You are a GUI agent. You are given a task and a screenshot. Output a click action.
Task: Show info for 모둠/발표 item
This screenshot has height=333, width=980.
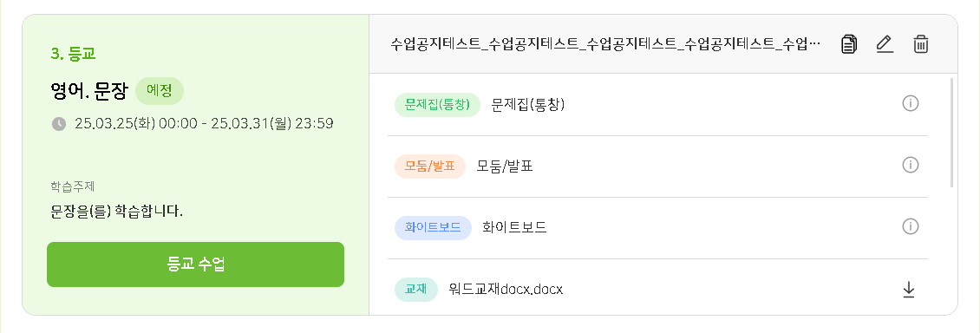tap(910, 165)
